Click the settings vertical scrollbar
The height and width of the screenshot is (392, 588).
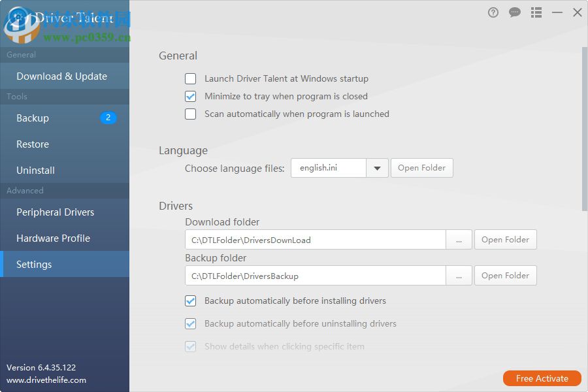[x=584, y=129]
